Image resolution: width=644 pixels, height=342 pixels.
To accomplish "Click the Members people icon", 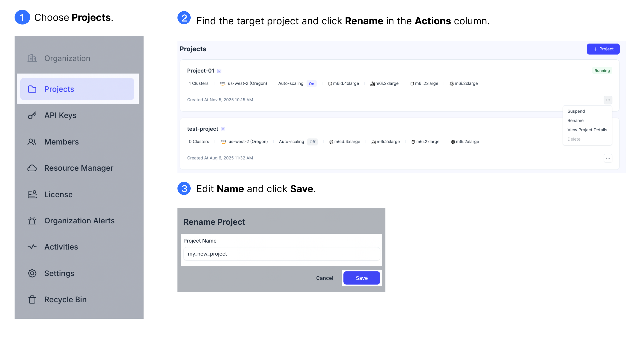I will (x=32, y=142).
